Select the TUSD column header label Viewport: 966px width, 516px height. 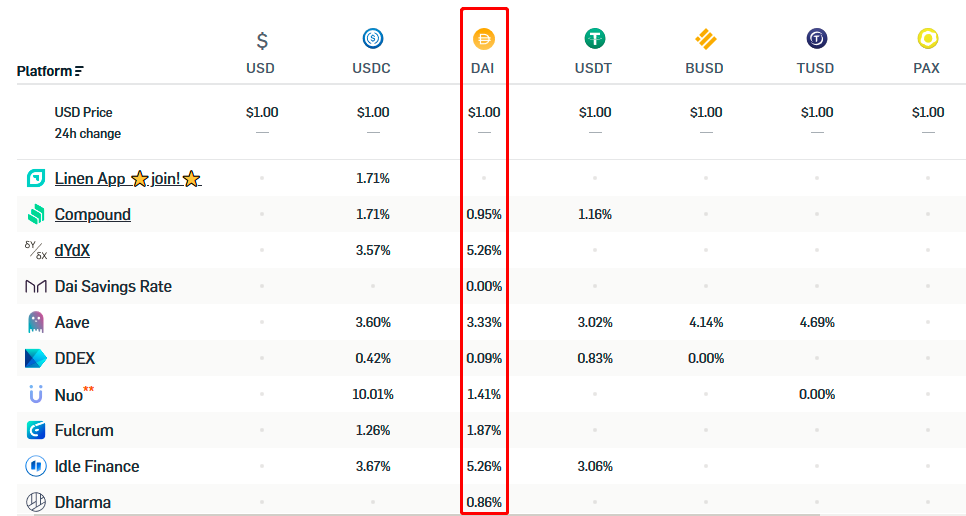[x=815, y=68]
